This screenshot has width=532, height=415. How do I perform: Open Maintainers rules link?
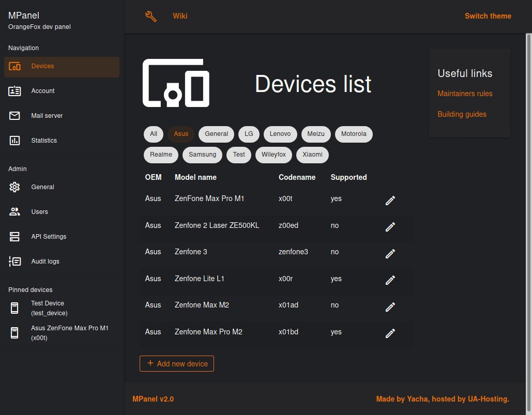(465, 94)
